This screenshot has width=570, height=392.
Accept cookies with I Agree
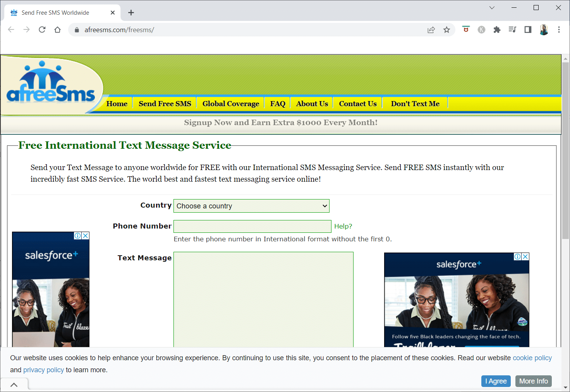click(x=496, y=381)
